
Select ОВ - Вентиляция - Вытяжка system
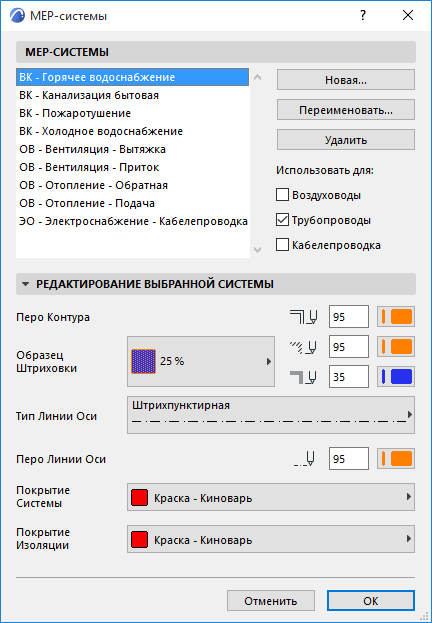pyautogui.click(x=133, y=149)
